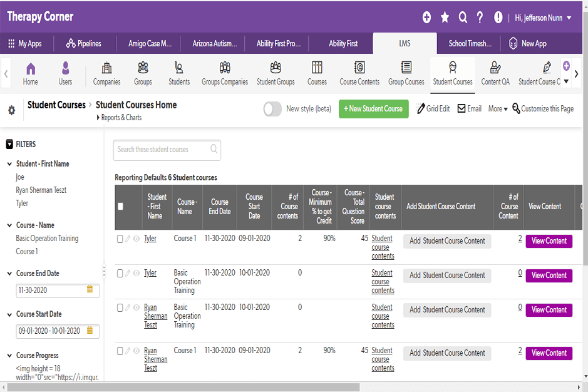Tick checkbox for Tyler Basic Operation Training row
Viewport: 588px width, 392px height.
[x=120, y=274]
